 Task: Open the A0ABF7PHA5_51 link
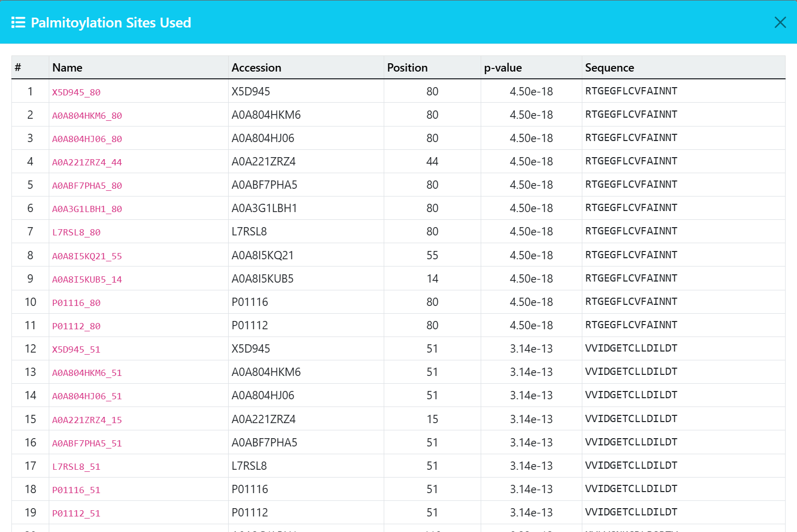[87, 443]
